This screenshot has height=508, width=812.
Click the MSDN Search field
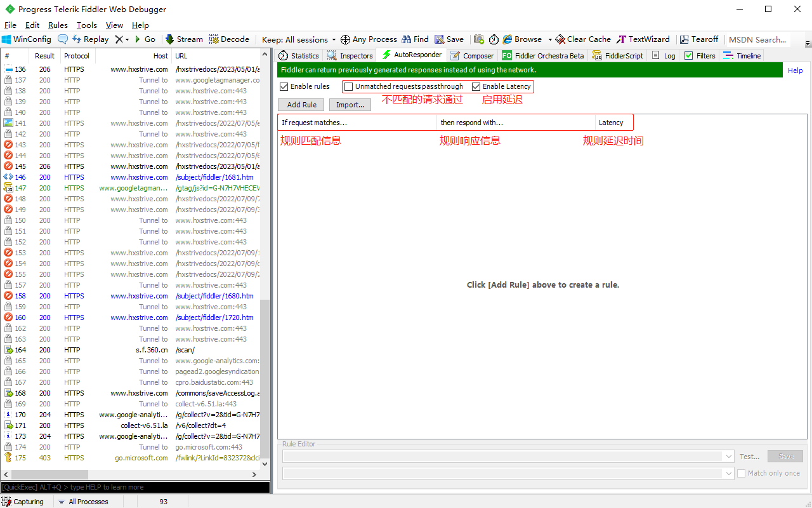tap(758, 39)
